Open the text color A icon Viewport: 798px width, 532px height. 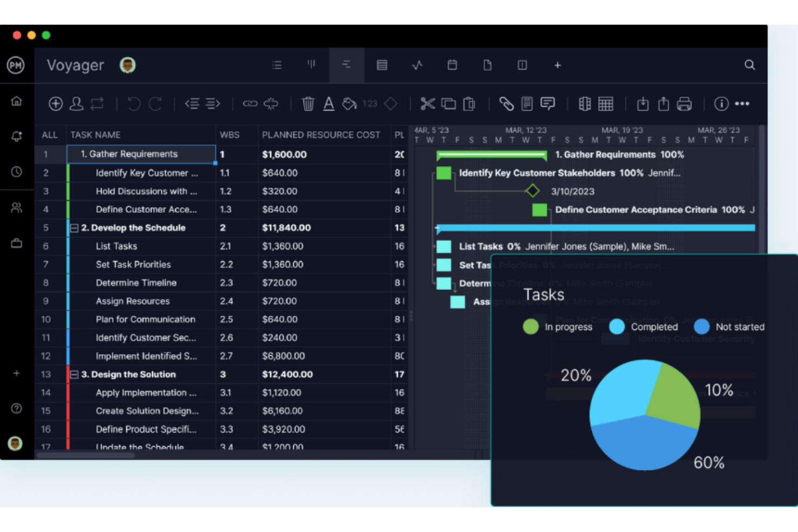pyautogui.click(x=328, y=103)
